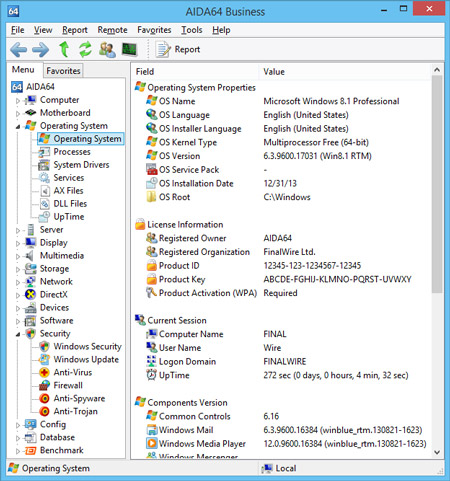Expand the Server tree node
450x481 pixels.
pos(18,230)
